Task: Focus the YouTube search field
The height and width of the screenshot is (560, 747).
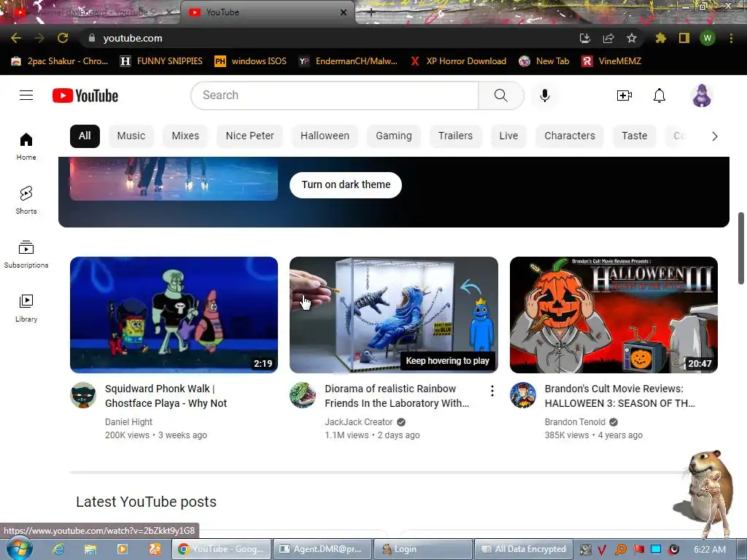Action: tap(334, 96)
